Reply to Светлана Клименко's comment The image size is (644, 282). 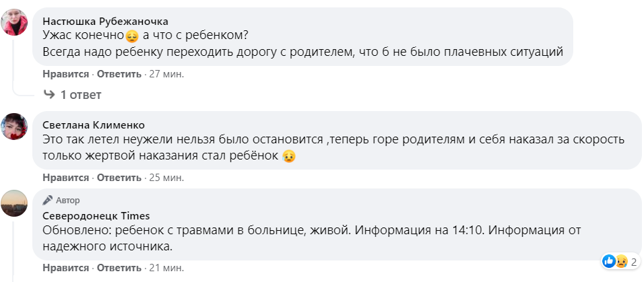119,178
